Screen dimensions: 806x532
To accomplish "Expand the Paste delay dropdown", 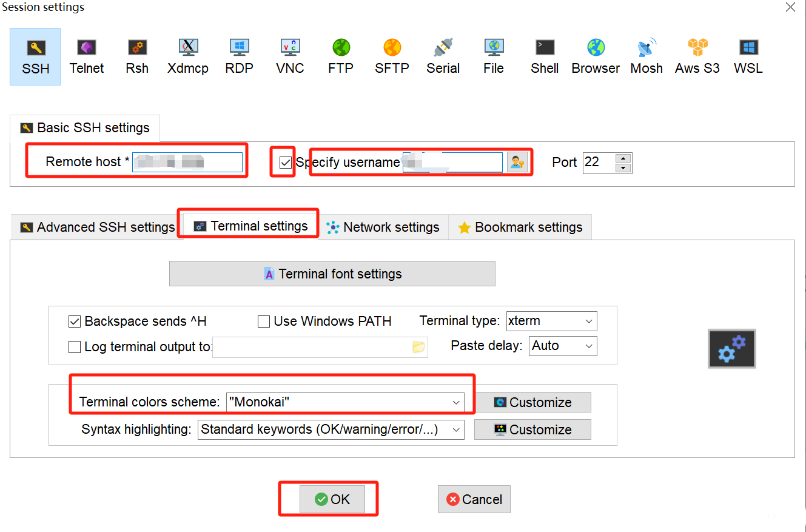I will point(563,346).
